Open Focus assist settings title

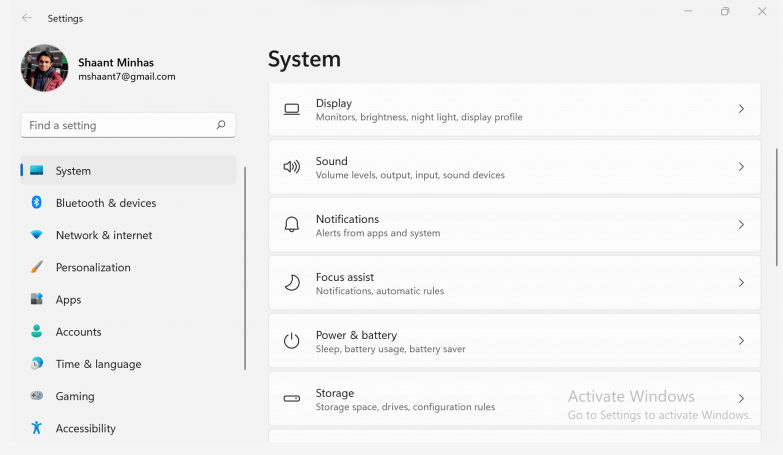345,277
